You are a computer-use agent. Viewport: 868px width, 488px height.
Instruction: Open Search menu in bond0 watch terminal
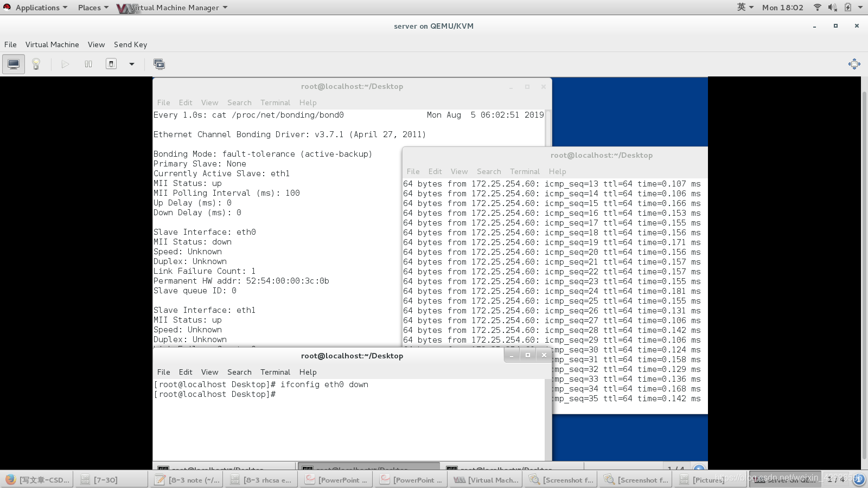(x=239, y=102)
